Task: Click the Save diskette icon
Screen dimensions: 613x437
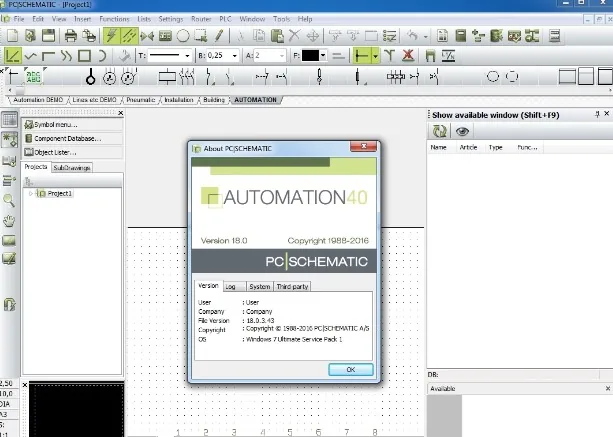Action: (x=48, y=36)
